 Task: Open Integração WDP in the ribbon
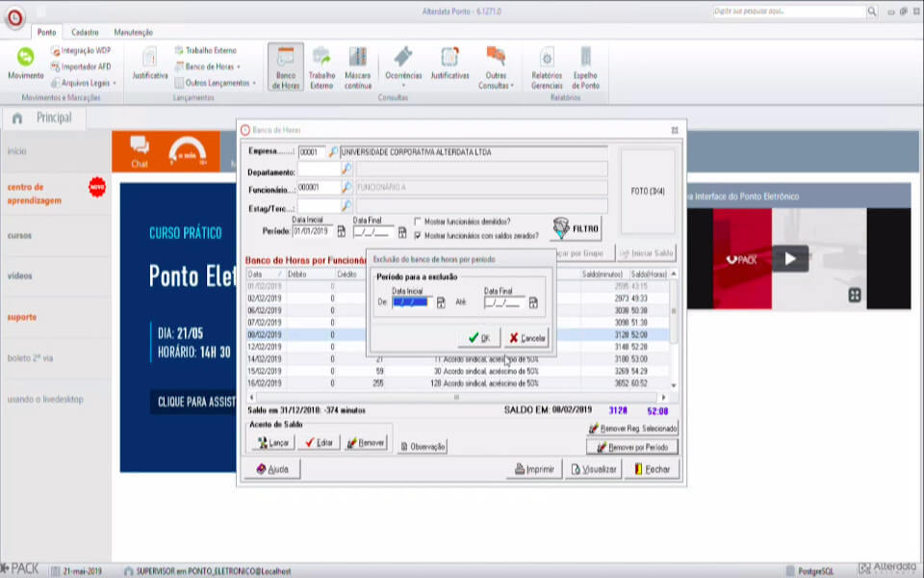[x=81, y=51]
